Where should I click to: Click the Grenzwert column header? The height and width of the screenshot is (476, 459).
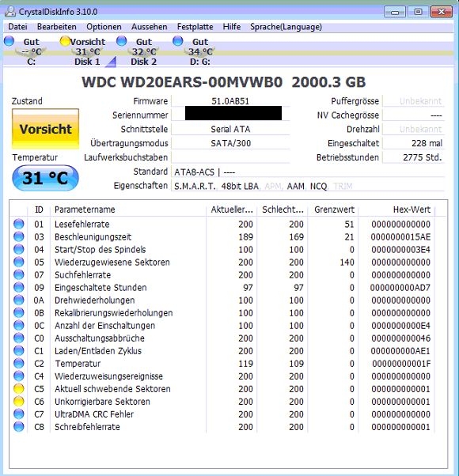pos(333,210)
